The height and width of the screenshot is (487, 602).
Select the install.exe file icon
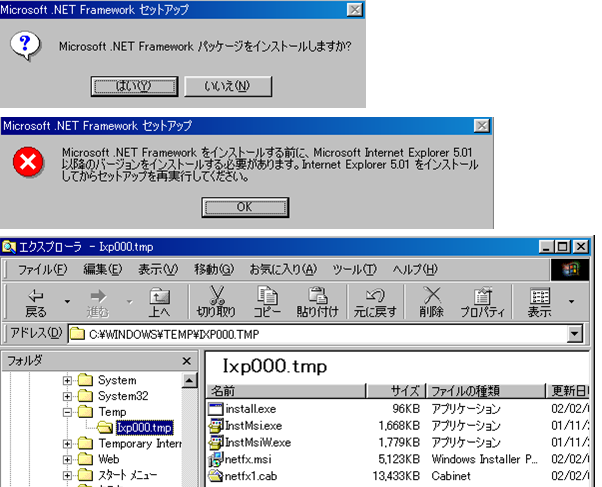(x=215, y=409)
